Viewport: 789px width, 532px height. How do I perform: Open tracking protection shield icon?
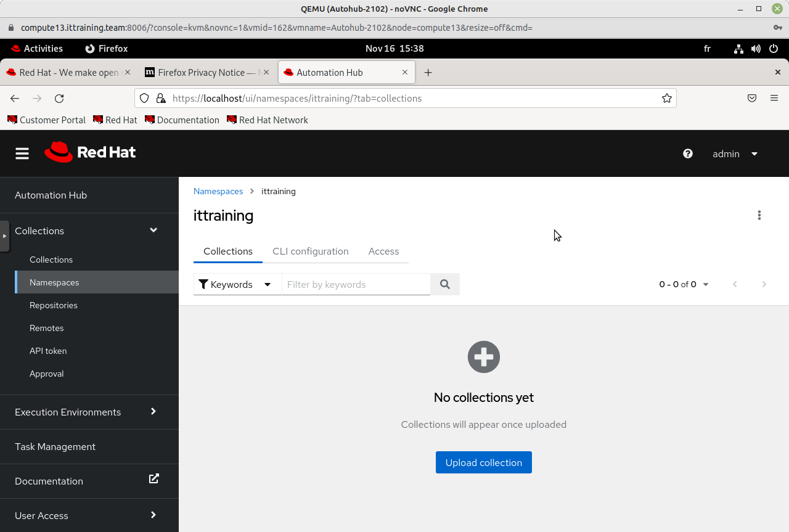(x=144, y=98)
